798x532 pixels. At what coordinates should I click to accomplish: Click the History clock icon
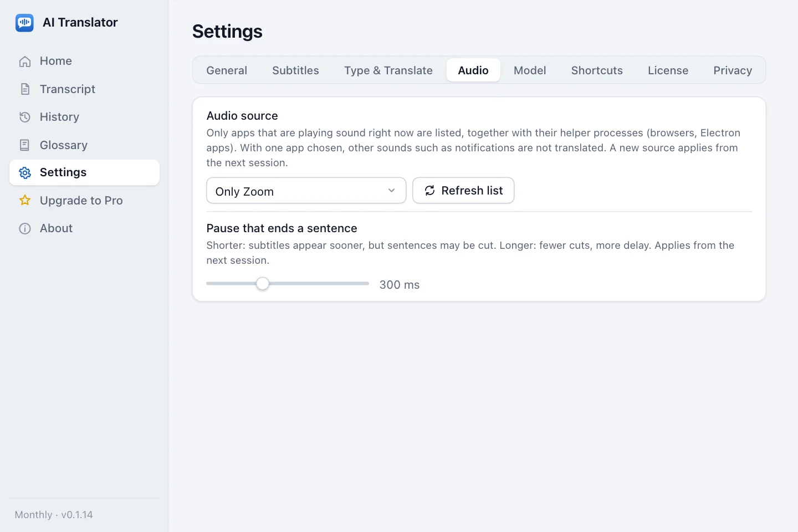(x=25, y=117)
